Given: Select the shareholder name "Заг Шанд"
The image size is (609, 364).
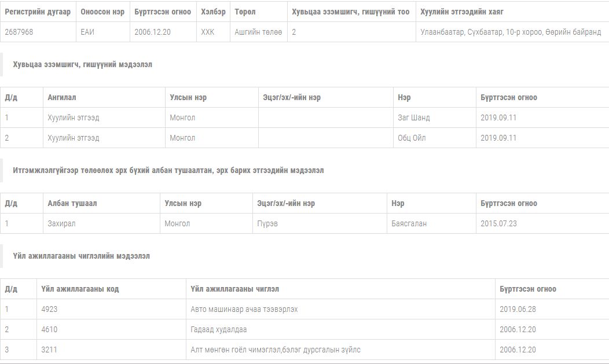Looking at the screenshot, I should 414,117.
